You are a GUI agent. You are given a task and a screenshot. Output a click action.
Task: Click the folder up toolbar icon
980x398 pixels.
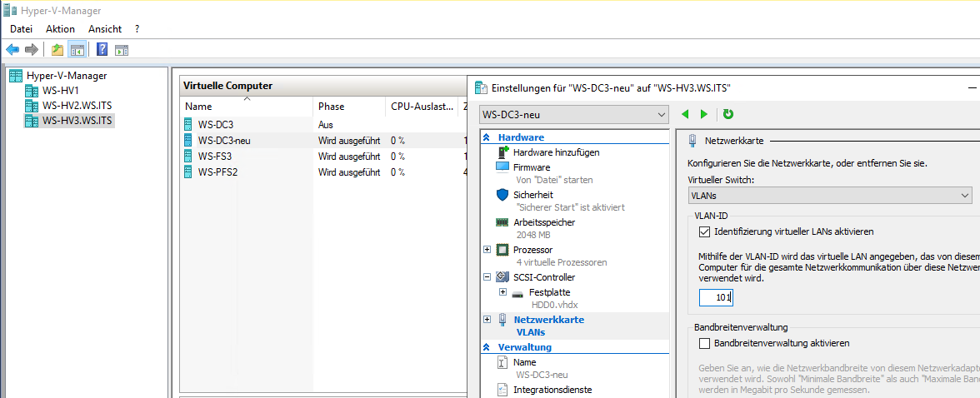58,49
